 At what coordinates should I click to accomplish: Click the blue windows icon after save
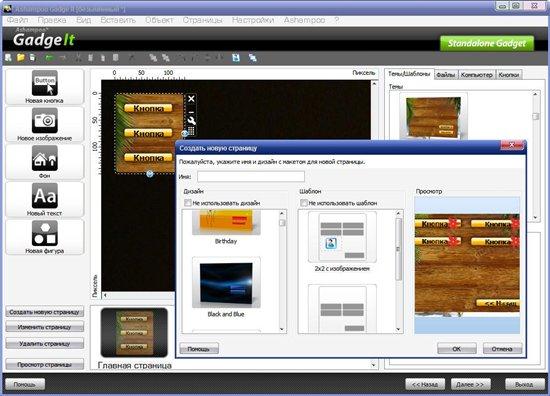[x=253, y=58]
